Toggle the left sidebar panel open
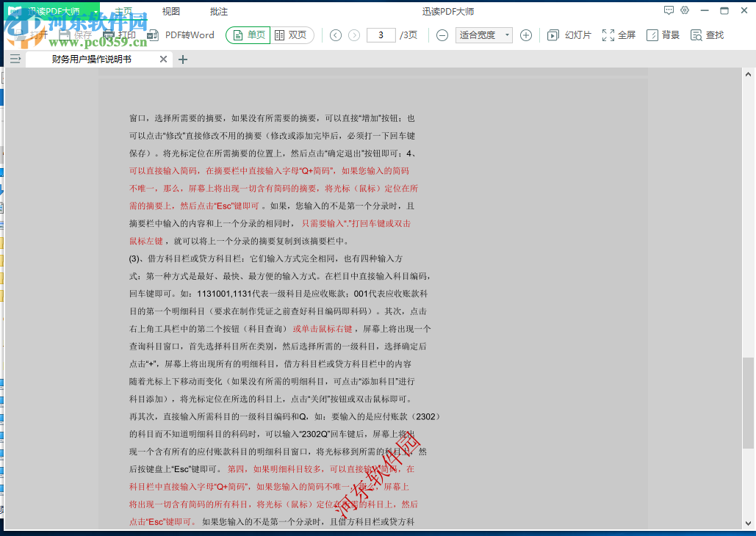The image size is (756, 536). [15, 59]
